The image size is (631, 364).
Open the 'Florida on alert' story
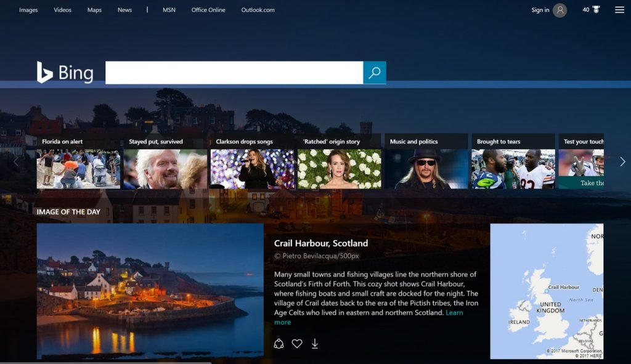78,162
